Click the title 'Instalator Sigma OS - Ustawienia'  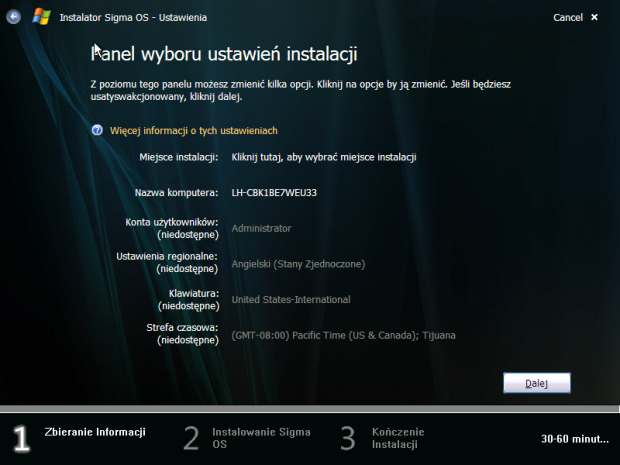point(133,17)
